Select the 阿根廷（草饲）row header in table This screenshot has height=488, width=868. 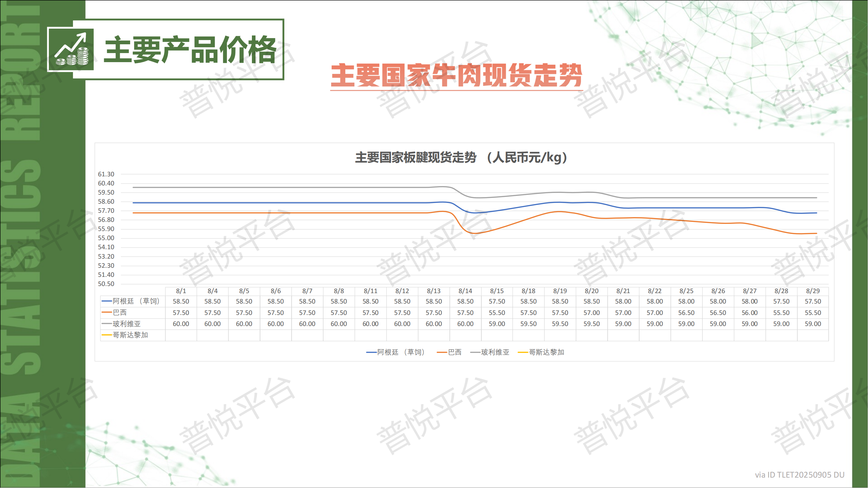[135, 302]
